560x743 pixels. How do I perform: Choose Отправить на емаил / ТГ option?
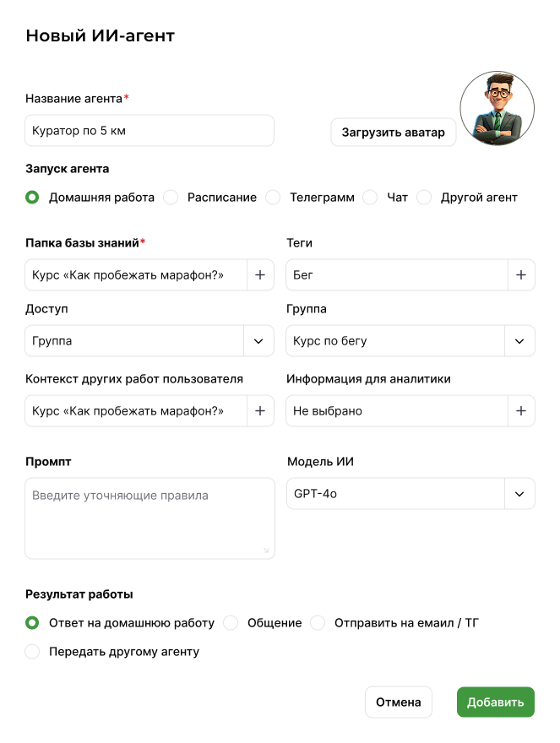coord(318,623)
